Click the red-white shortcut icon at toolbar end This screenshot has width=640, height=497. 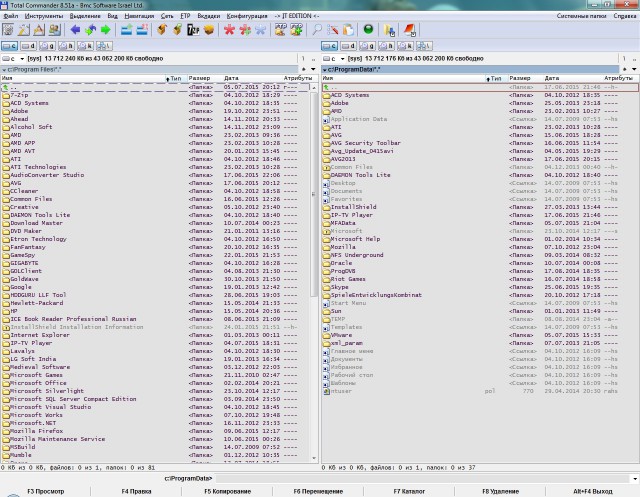pyautogui.click(x=409, y=30)
